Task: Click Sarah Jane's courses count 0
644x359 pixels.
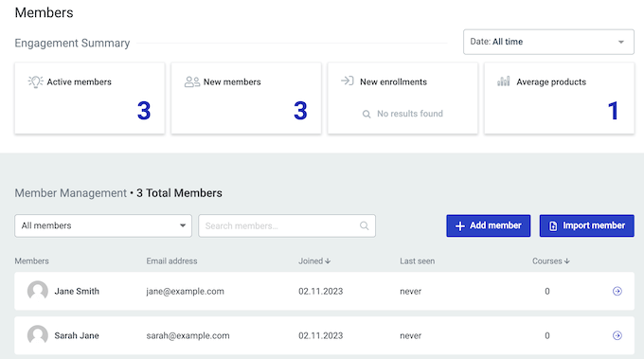Action: 547,335
